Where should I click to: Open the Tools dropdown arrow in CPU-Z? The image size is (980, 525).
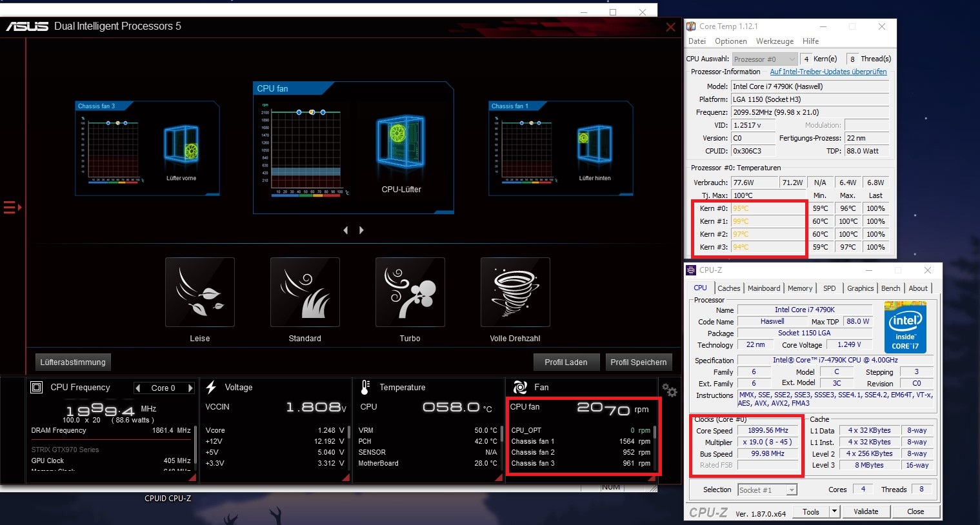coord(834,511)
